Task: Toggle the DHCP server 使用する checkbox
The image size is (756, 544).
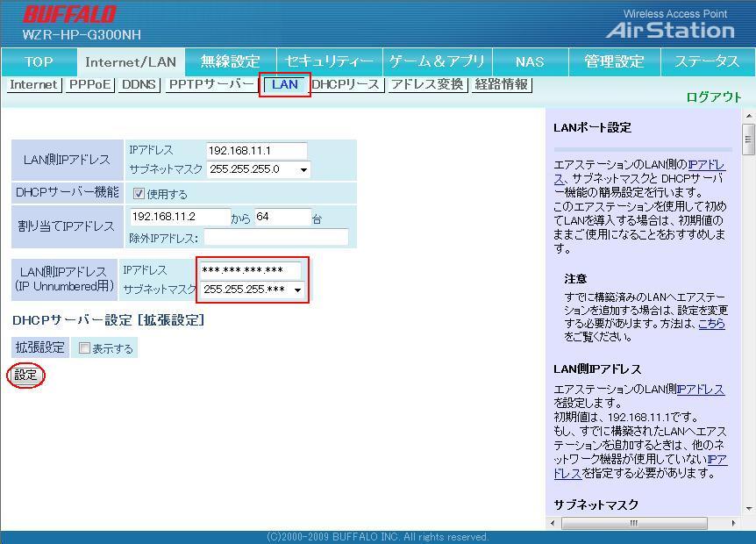Action: (x=139, y=194)
